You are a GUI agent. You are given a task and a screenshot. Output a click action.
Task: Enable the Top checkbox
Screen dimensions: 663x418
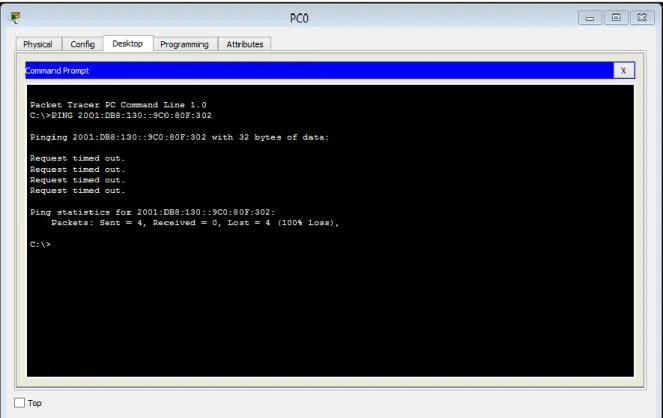19,403
